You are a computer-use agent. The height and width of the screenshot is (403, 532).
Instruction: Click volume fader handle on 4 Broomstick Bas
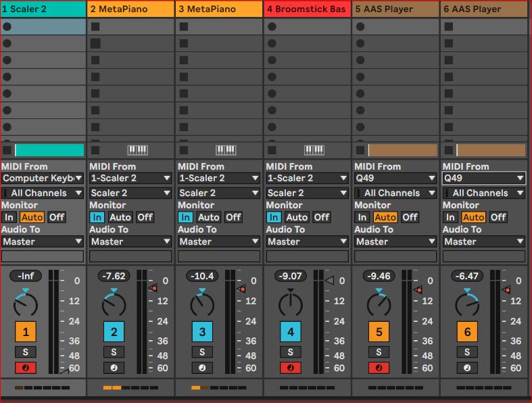coord(329,281)
